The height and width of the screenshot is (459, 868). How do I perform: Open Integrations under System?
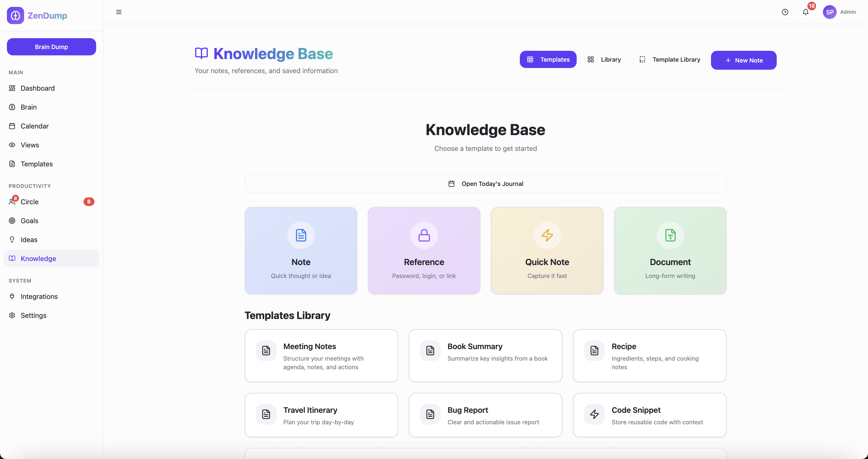(39, 296)
